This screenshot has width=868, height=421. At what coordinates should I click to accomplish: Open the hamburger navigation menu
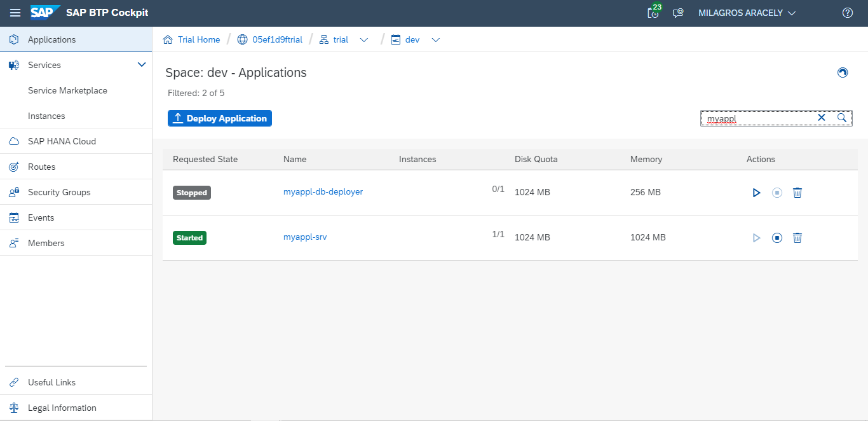click(x=15, y=13)
